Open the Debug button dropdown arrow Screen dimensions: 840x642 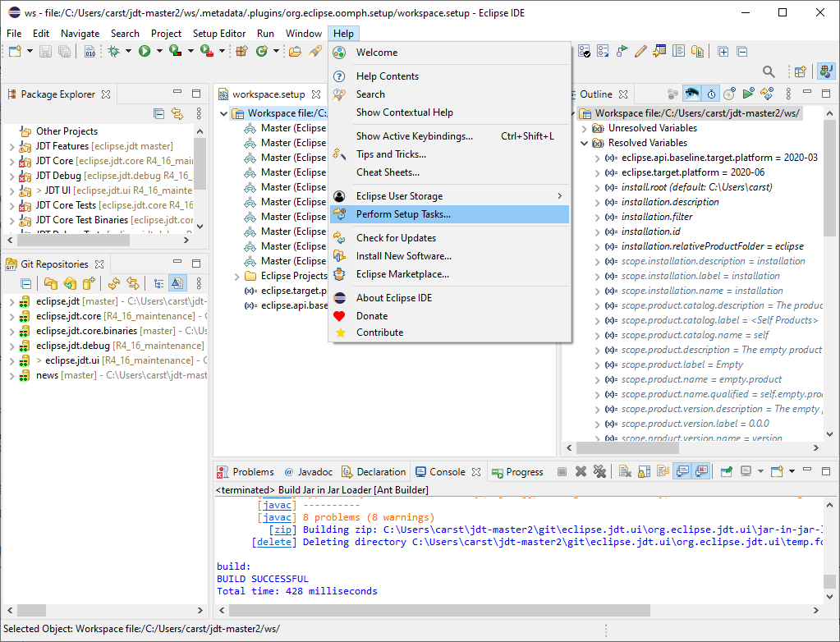click(129, 52)
